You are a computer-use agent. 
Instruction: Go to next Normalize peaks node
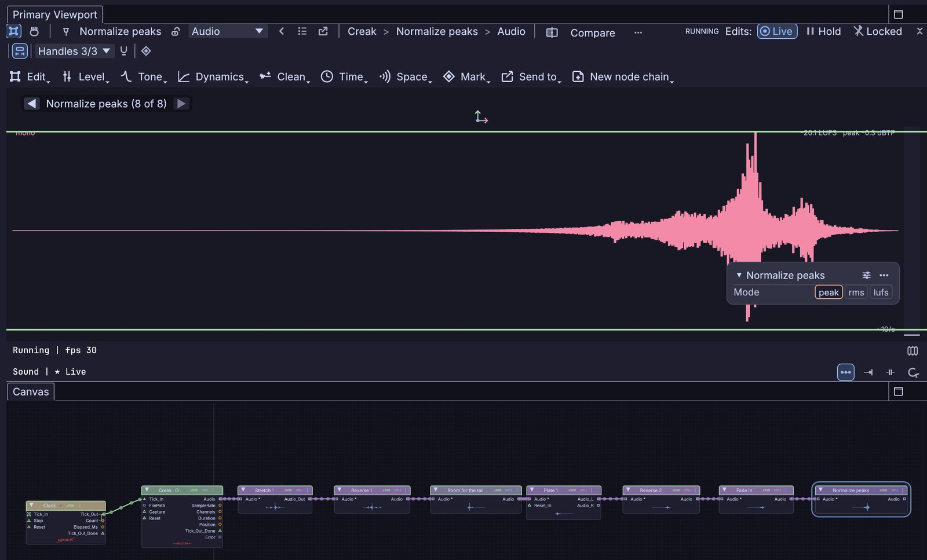coord(181,104)
